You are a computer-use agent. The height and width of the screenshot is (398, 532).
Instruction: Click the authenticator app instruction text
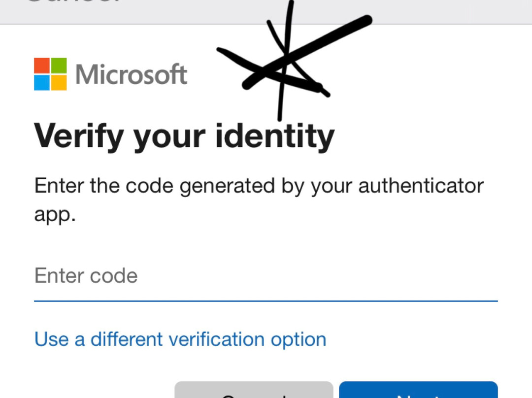[x=259, y=187]
